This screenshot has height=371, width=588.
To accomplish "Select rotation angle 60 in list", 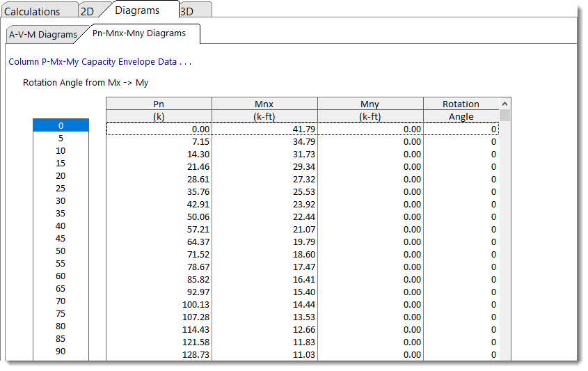I will point(61,276).
